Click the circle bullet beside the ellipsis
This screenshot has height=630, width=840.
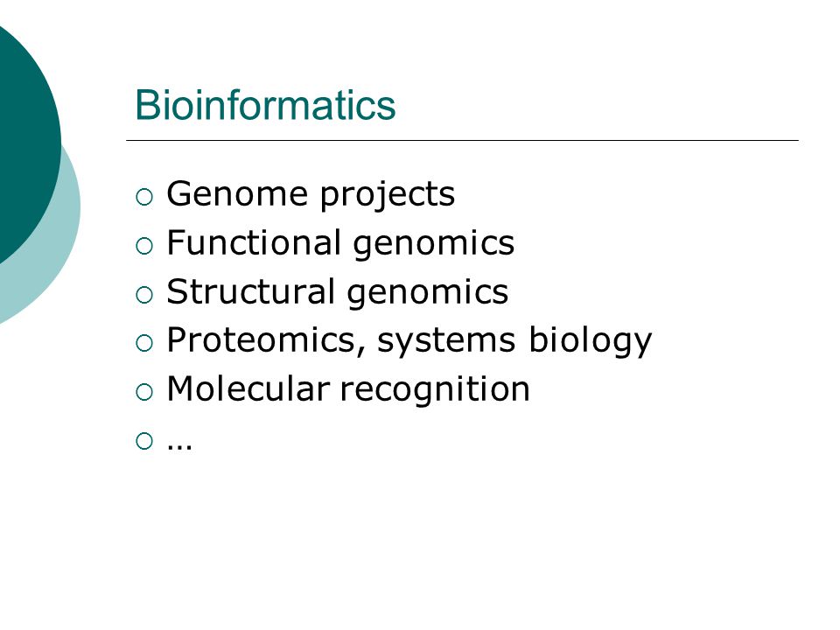(144, 441)
